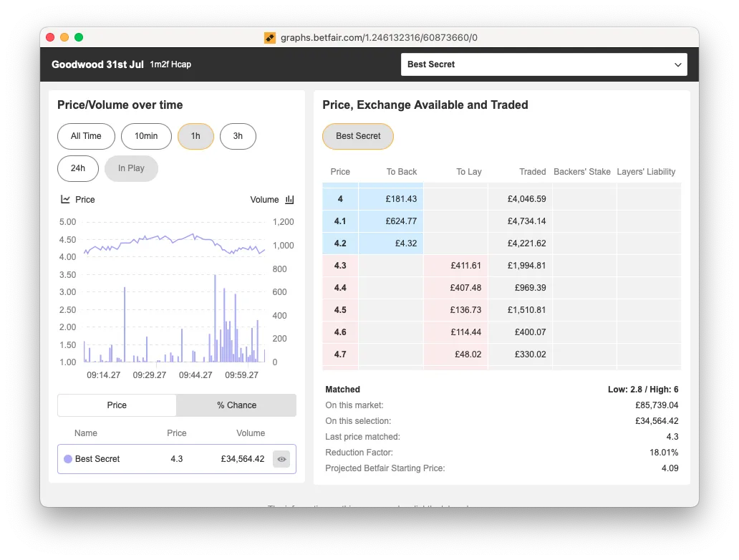
Task: Click the £48.02 To Lay amount
Action: [468, 354]
